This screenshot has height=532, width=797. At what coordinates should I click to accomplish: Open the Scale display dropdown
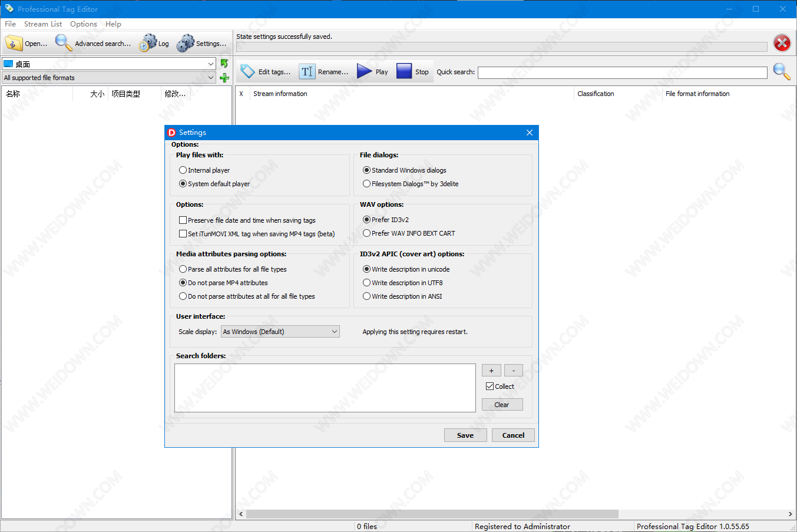[280, 332]
